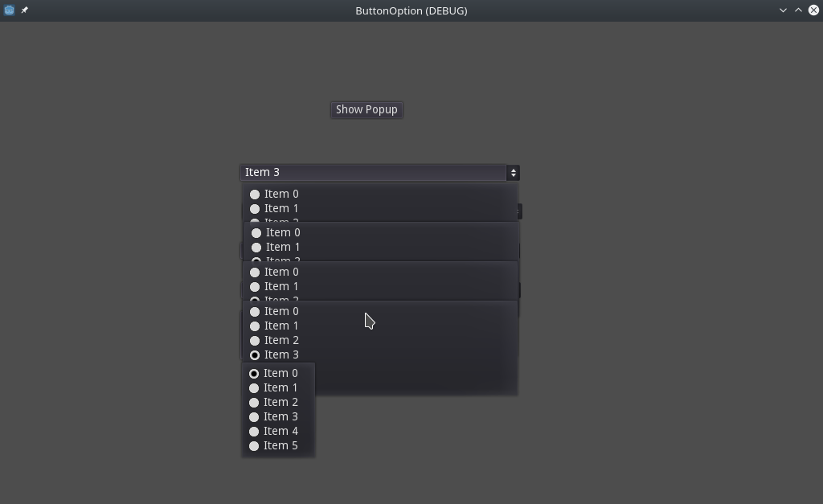The image size is (823, 504).
Task: Click the radio icon beside Item 5
Action: click(x=255, y=445)
